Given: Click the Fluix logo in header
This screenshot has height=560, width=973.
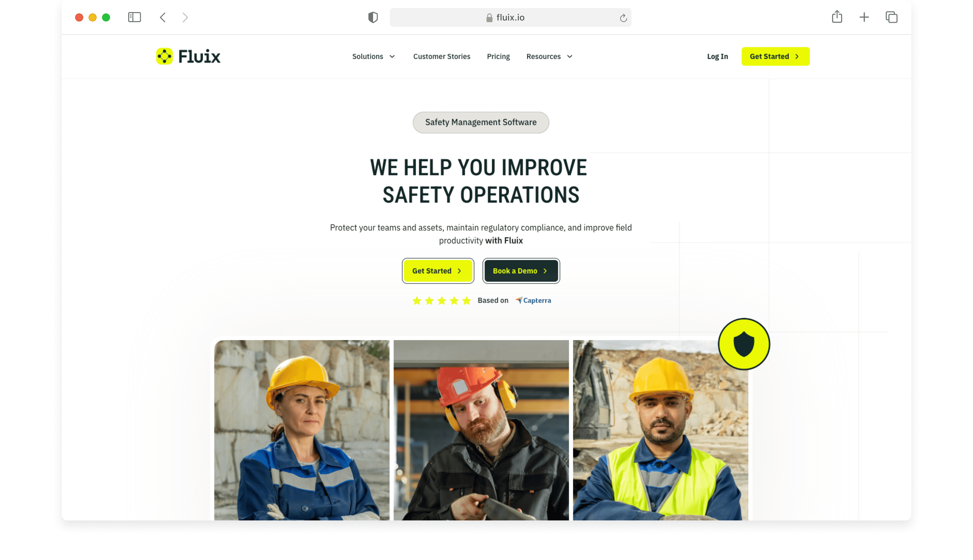Looking at the screenshot, I should click(188, 57).
